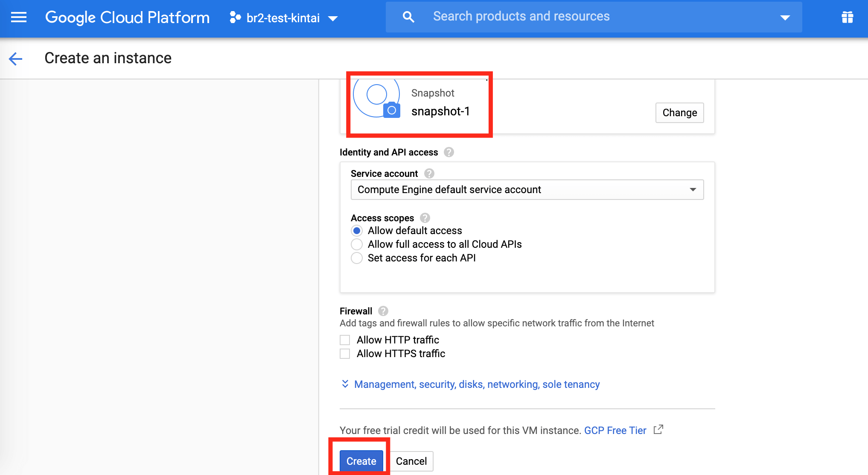868x475 pixels.
Task: Open the hamburger navigation menu
Action: [19, 18]
